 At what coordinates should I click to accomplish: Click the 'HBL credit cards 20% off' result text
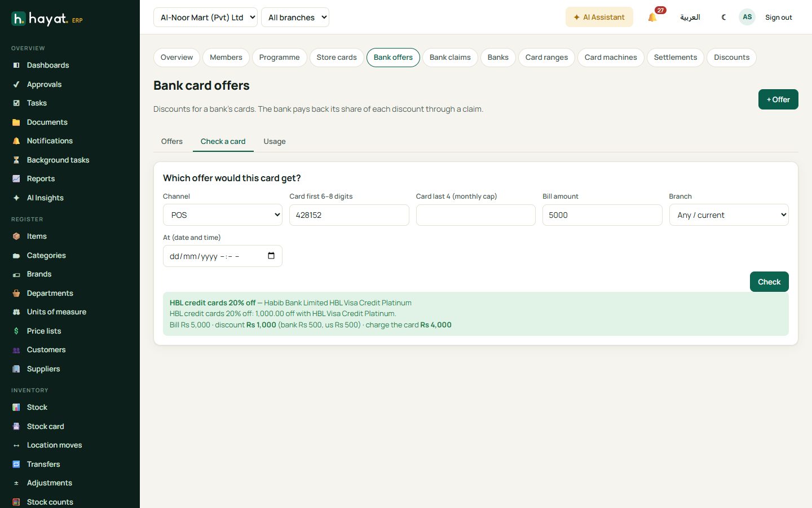click(213, 303)
